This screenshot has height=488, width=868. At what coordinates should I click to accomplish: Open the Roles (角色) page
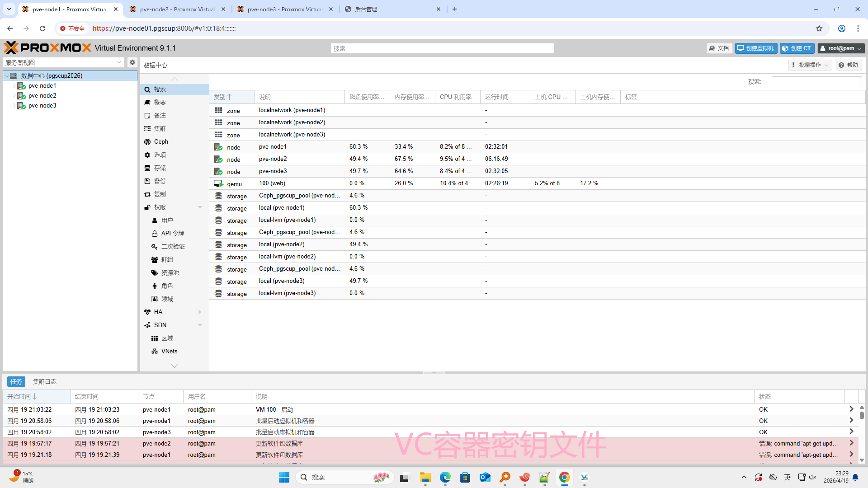(167, 286)
